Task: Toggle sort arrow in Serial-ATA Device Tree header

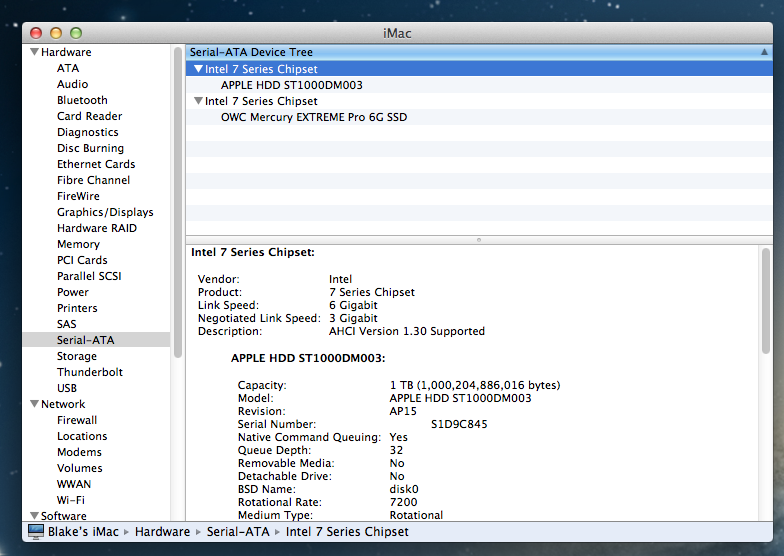Action: pyautogui.click(x=764, y=52)
